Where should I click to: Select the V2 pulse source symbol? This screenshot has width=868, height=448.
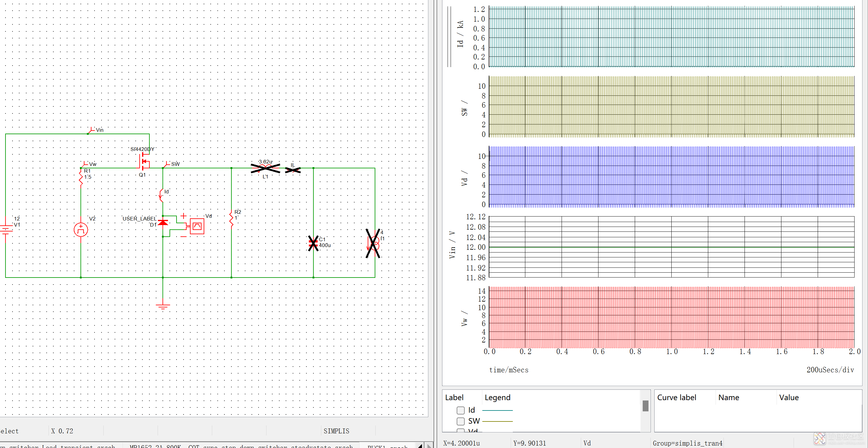click(81, 230)
